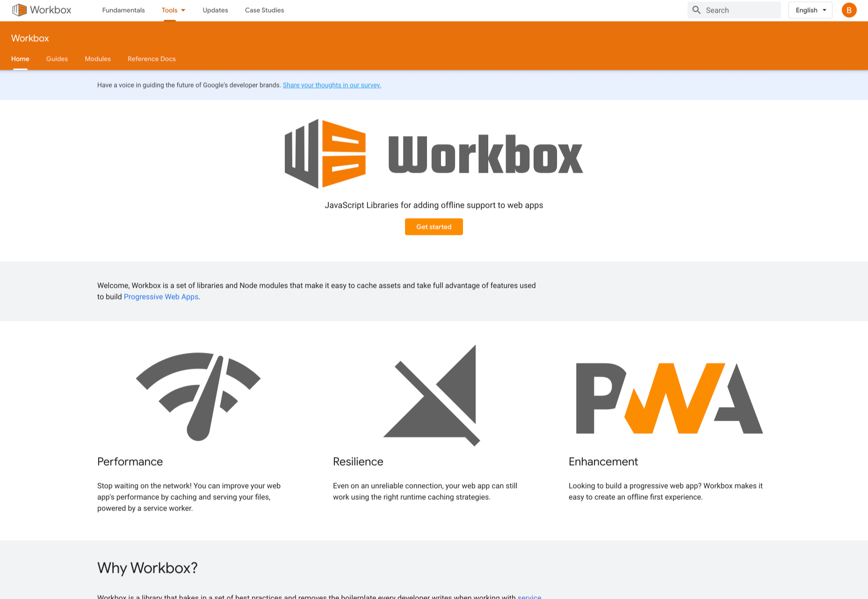The width and height of the screenshot is (868, 599).
Task: Open the Fundamentals nav item
Action: pyautogui.click(x=123, y=10)
